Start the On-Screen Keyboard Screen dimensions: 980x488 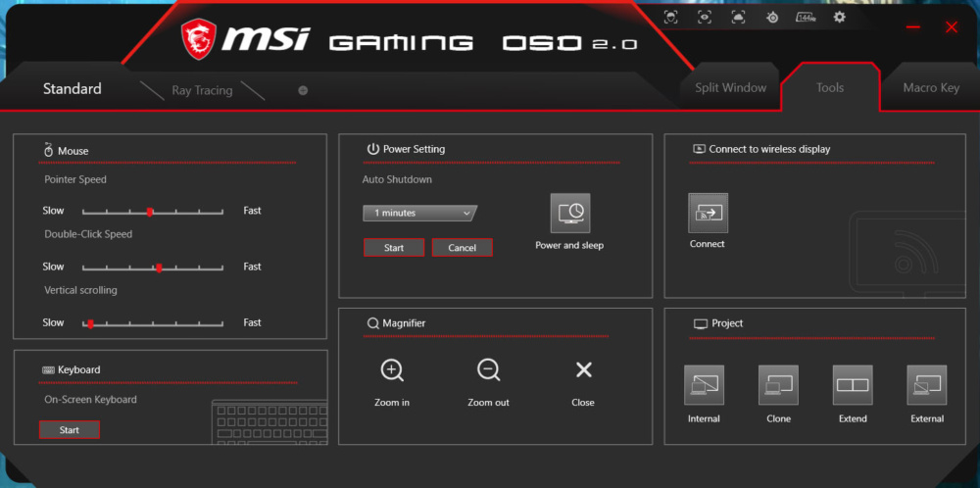(70, 430)
